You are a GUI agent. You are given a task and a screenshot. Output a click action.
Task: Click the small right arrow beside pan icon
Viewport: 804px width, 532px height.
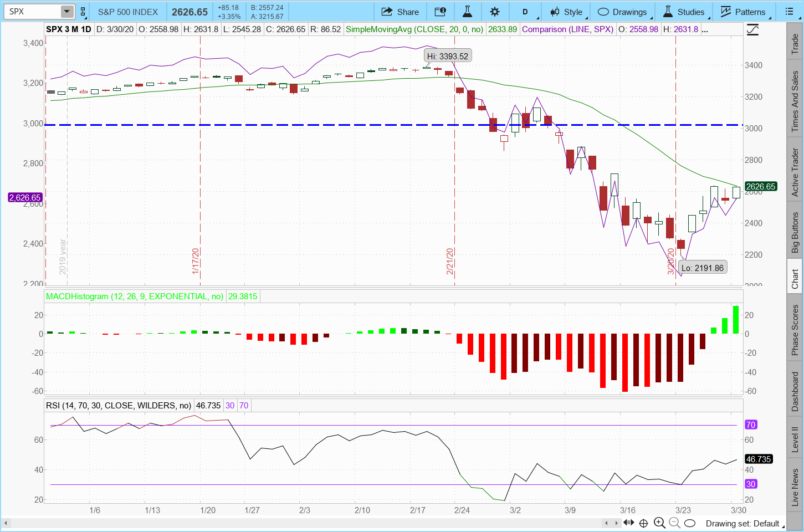click(x=617, y=523)
